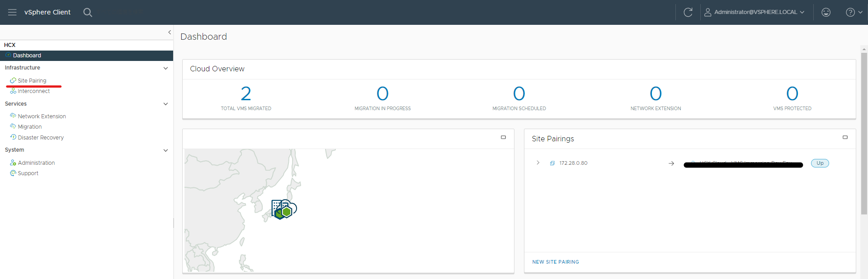Click the Migration Scheduled count

click(x=519, y=94)
